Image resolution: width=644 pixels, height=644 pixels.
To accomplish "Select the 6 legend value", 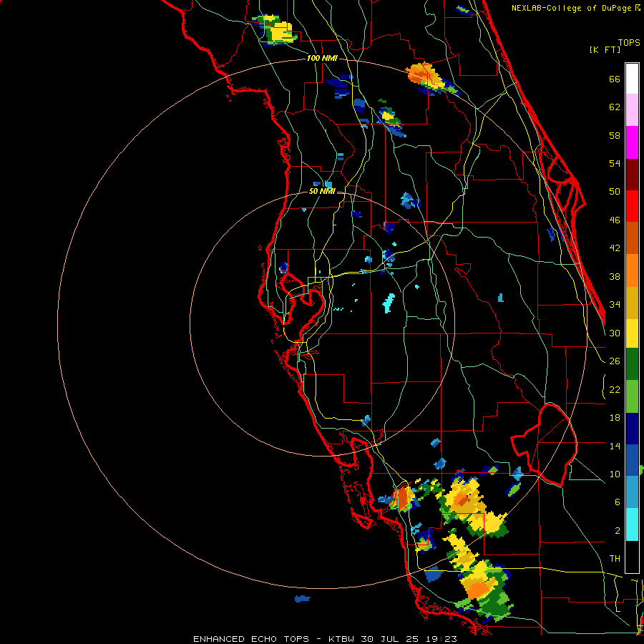I will coord(618,502).
